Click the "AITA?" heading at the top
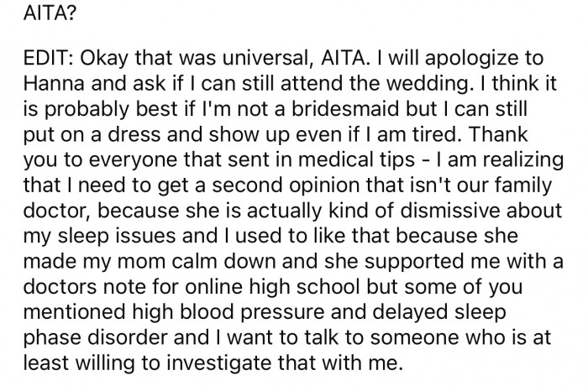The image size is (588, 386). [x=30, y=15]
